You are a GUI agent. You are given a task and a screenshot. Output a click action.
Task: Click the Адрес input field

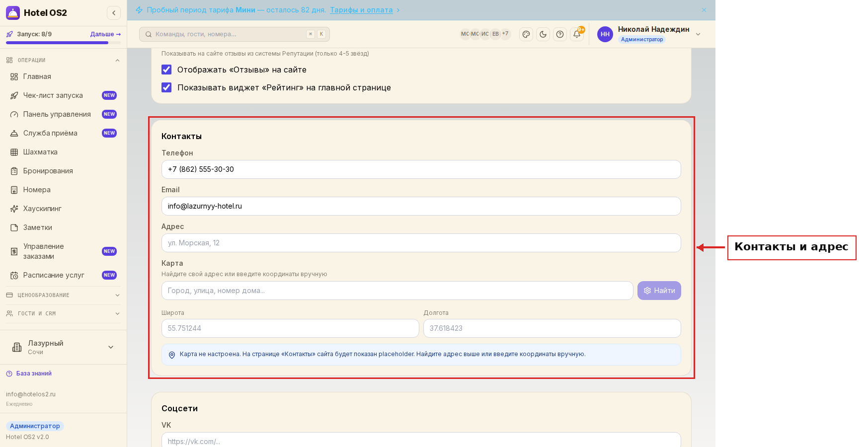421,243
